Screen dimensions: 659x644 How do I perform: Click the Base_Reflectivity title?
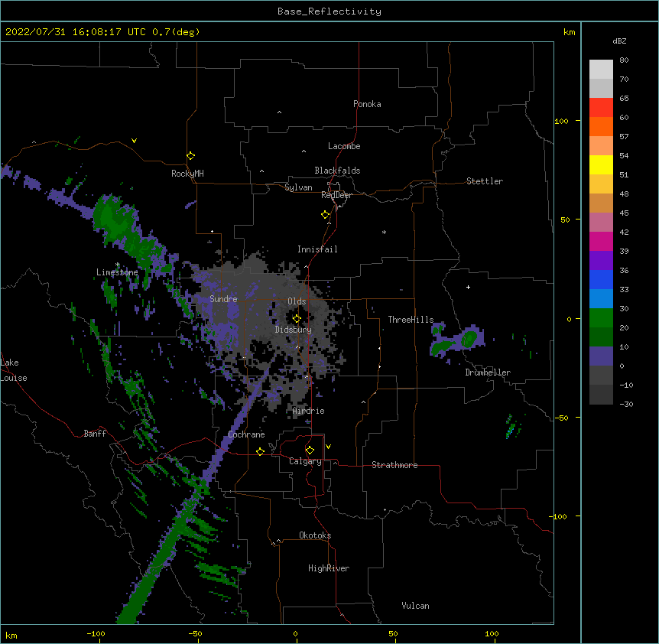(329, 11)
